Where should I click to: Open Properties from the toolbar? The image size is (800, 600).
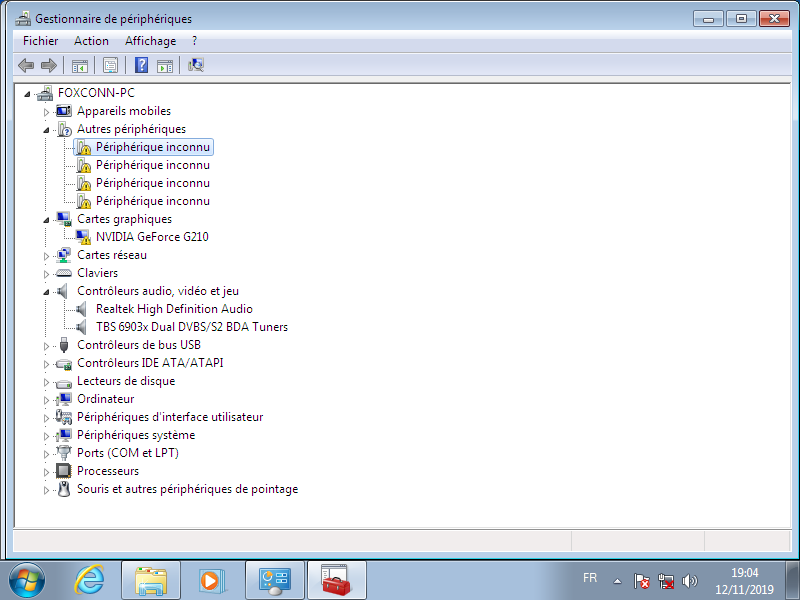(x=110, y=66)
